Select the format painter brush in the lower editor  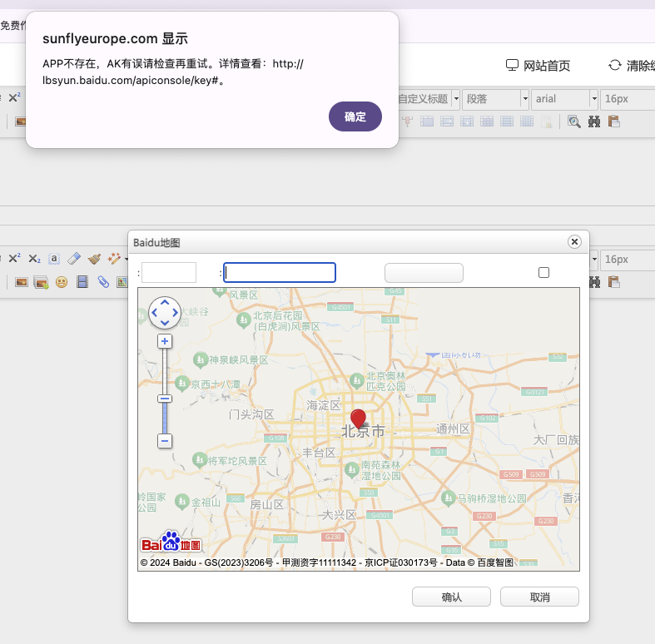coord(94,259)
